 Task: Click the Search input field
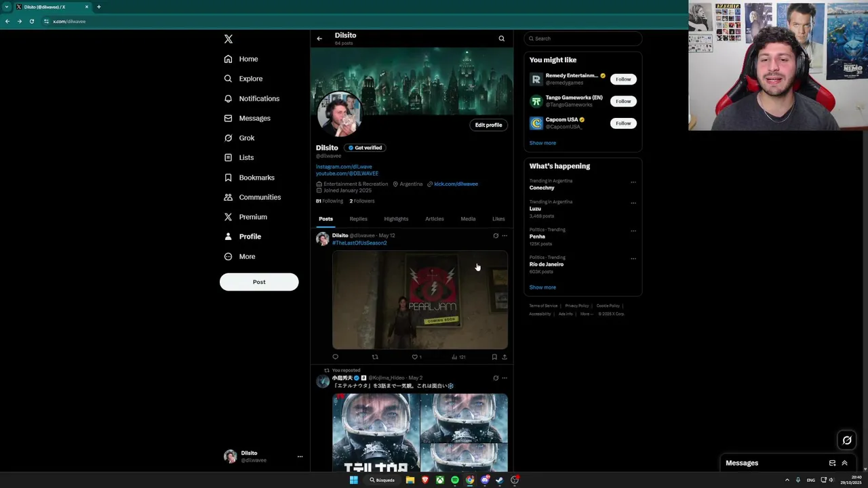[x=583, y=39]
